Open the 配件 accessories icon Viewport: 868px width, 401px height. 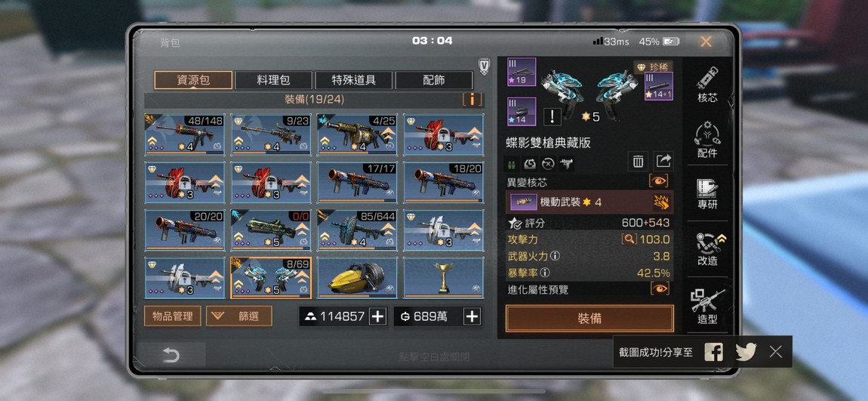[x=707, y=139]
